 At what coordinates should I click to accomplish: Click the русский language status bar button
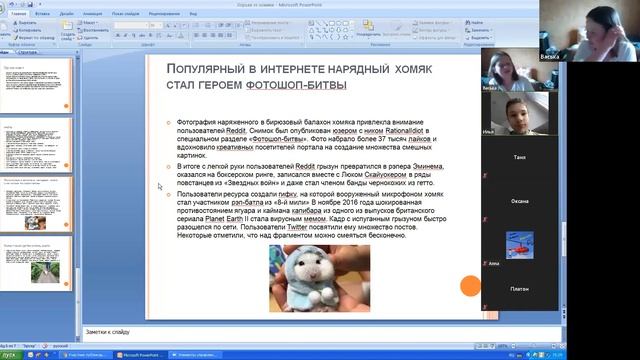coord(60,346)
